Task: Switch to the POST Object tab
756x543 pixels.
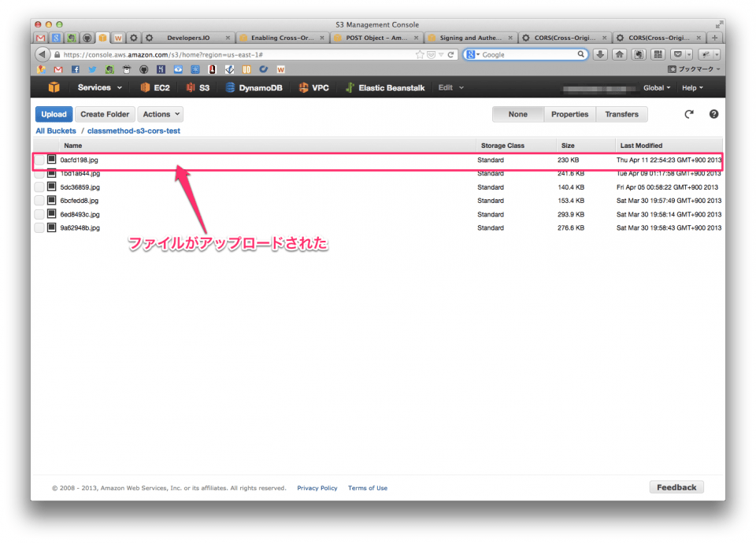Action: point(376,38)
